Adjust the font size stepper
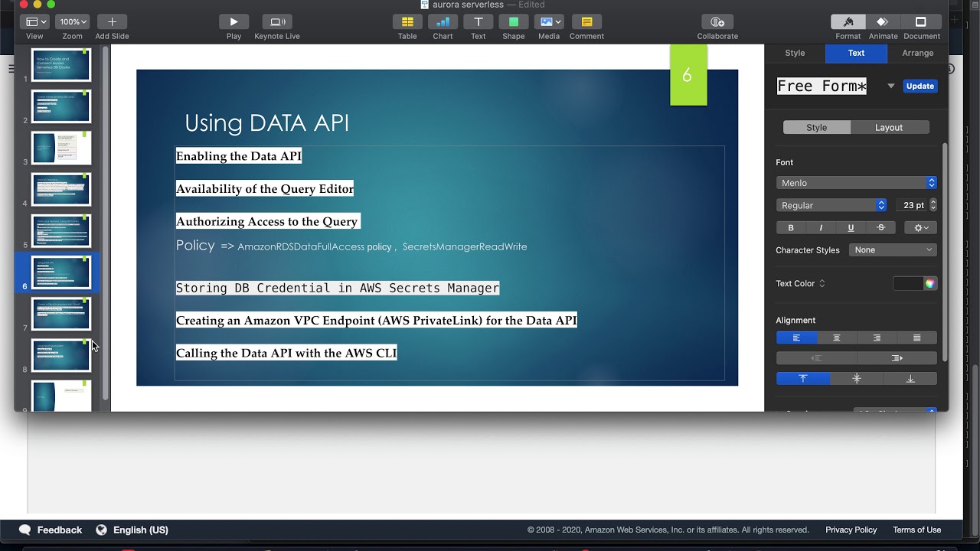Screen dimensions: 980x551 pyautogui.click(x=933, y=205)
